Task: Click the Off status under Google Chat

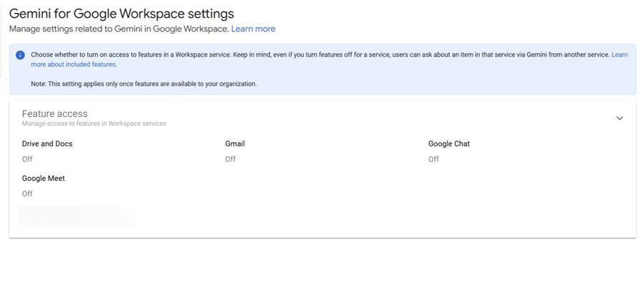Action: [x=433, y=159]
